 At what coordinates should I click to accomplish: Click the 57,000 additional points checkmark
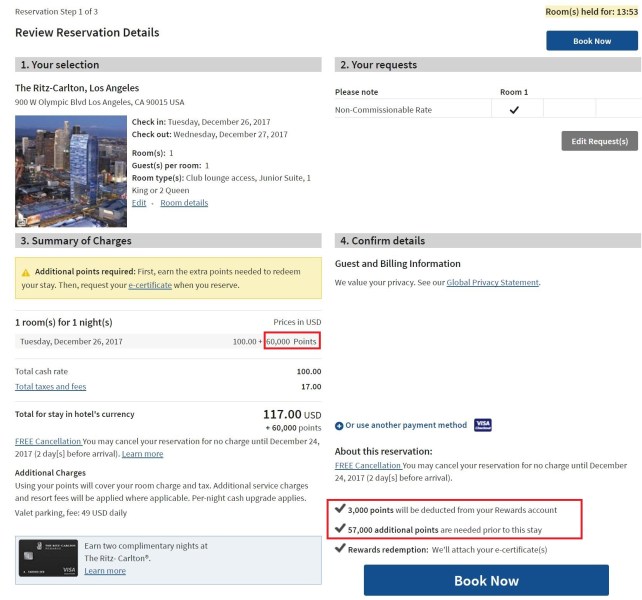pyautogui.click(x=340, y=528)
